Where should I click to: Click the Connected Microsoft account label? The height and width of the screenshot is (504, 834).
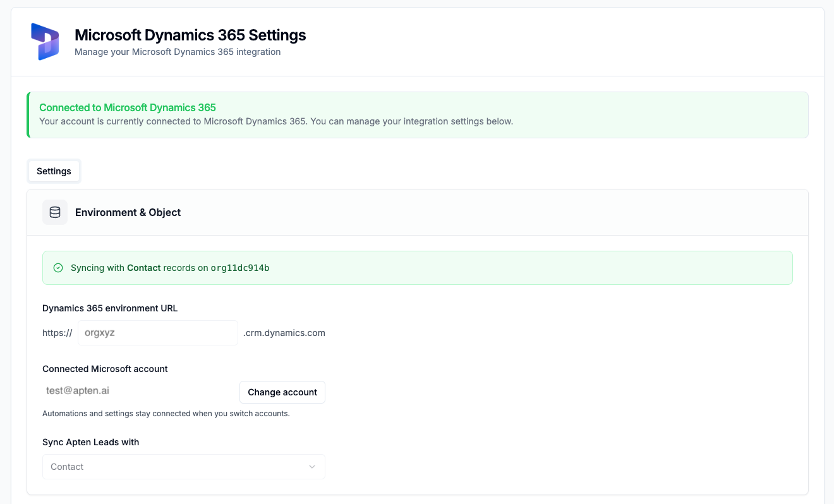pyautogui.click(x=105, y=369)
